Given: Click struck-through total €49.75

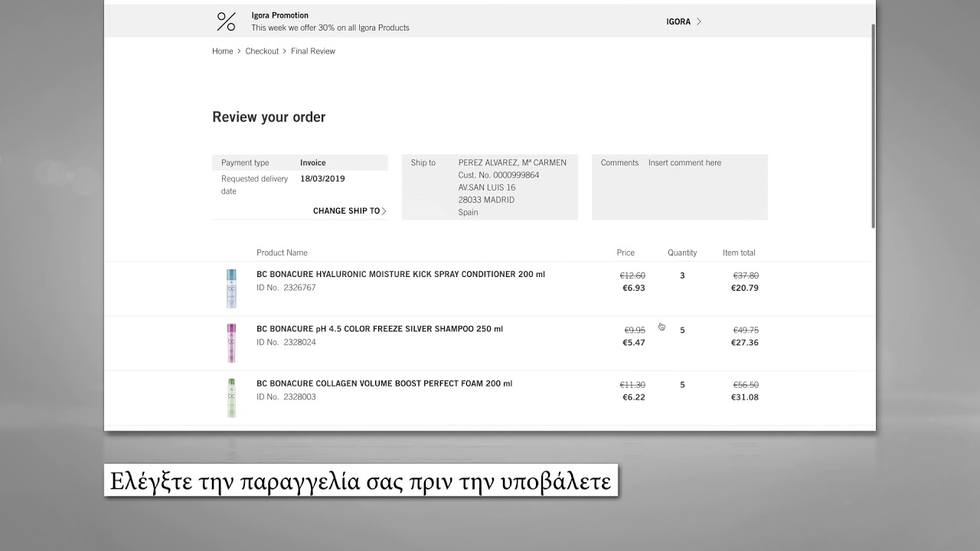Looking at the screenshot, I should (746, 331).
